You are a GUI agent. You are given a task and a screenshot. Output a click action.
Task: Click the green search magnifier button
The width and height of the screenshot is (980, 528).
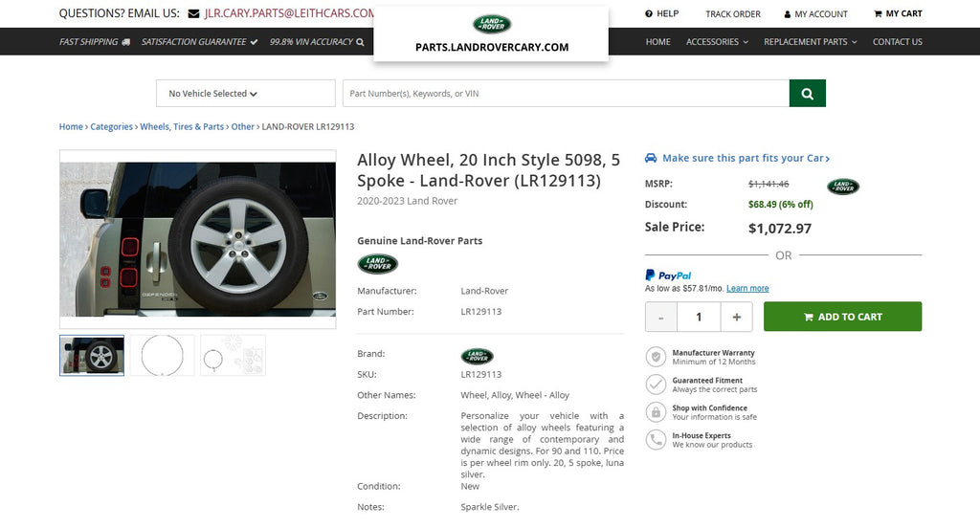(x=807, y=93)
